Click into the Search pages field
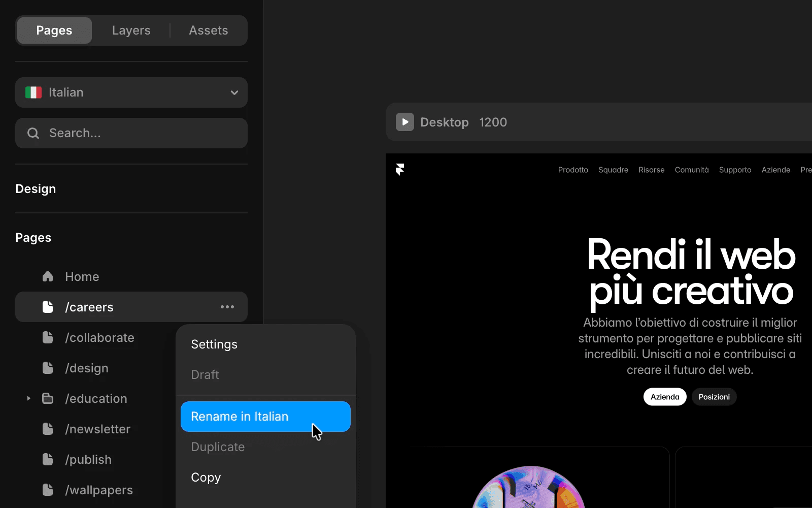Viewport: 812px width, 508px height. (x=131, y=133)
